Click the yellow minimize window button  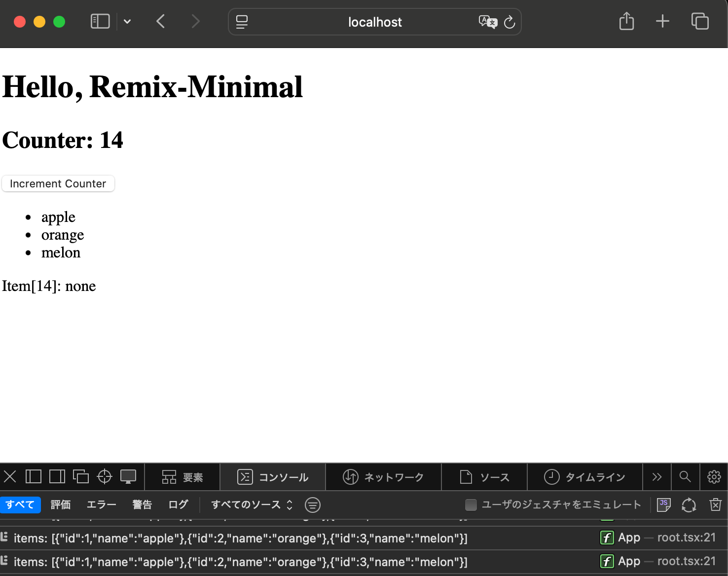coord(39,22)
